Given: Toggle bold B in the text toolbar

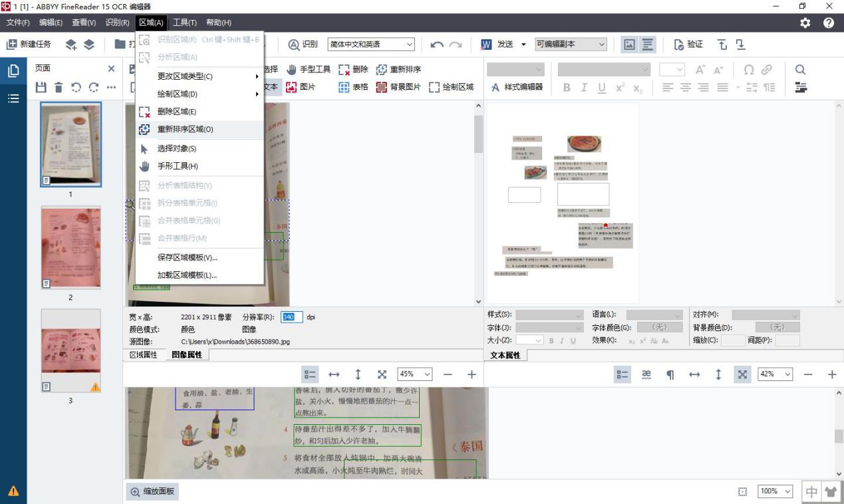Looking at the screenshot, I should point(567,88).
